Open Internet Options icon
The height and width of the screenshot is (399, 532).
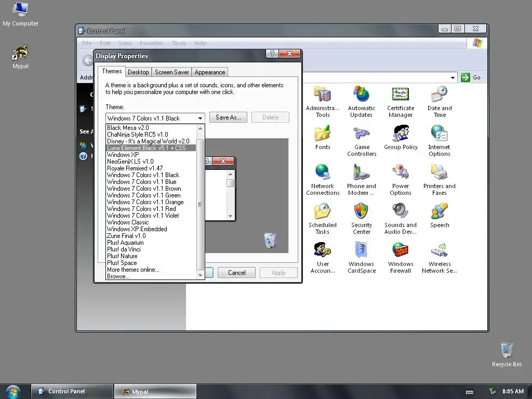440,134
